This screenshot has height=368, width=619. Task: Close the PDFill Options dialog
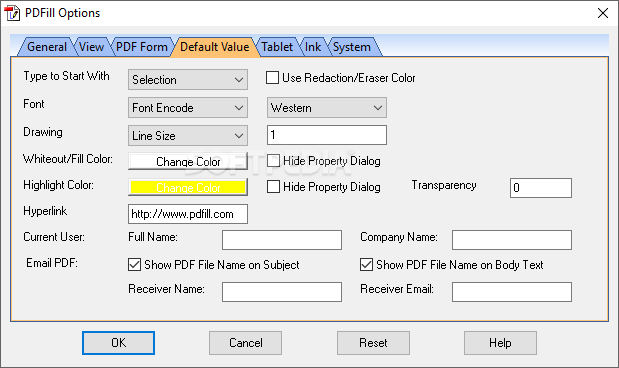pyautogui.click(x=602, y=13)
